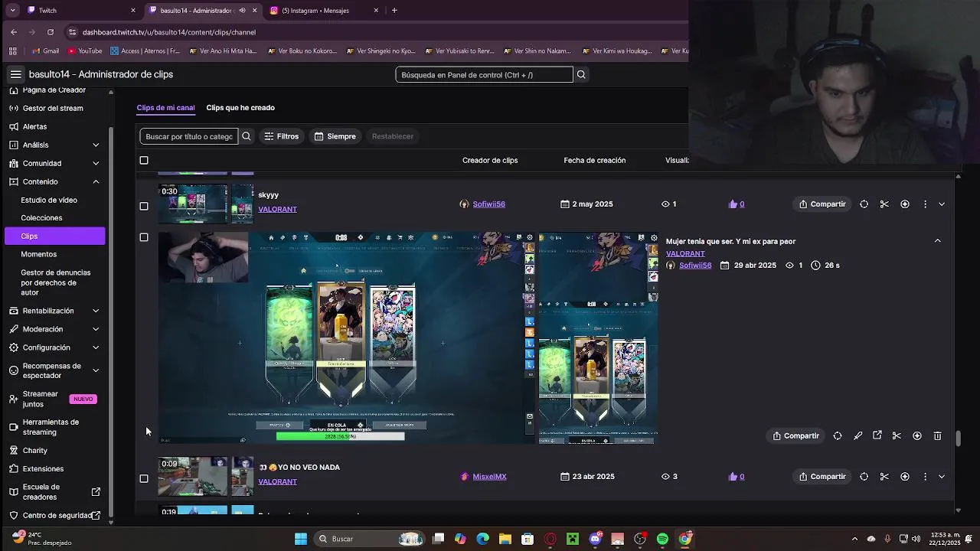Open Spotify from the taskbar
The image size is (980, 551).
coord(662,539)
